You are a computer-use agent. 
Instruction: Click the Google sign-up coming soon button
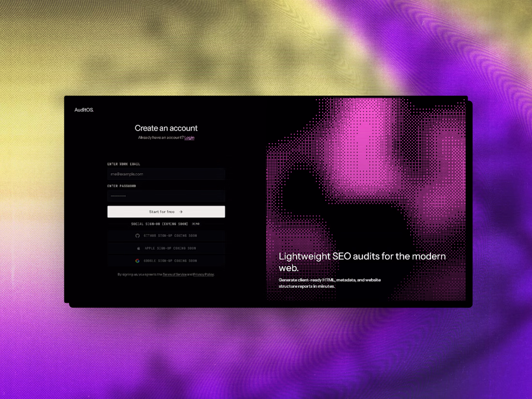click(166, 261)
